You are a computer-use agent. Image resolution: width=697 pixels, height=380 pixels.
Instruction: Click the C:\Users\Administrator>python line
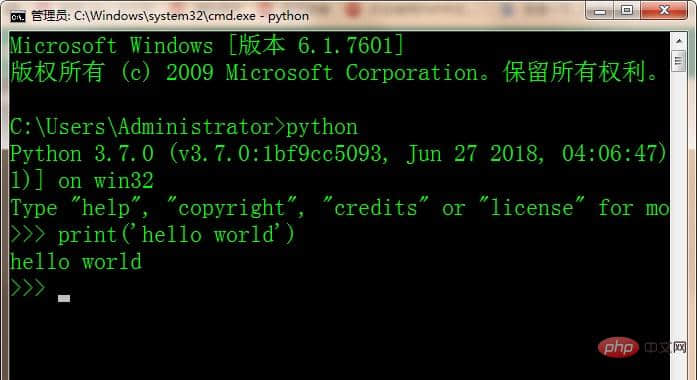click(x=184, y=127)
